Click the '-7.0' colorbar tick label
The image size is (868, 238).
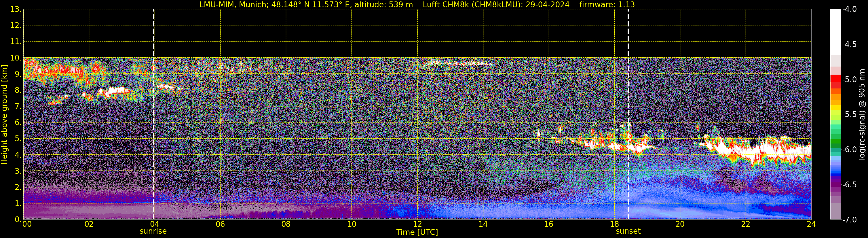[x=849, y=220]
